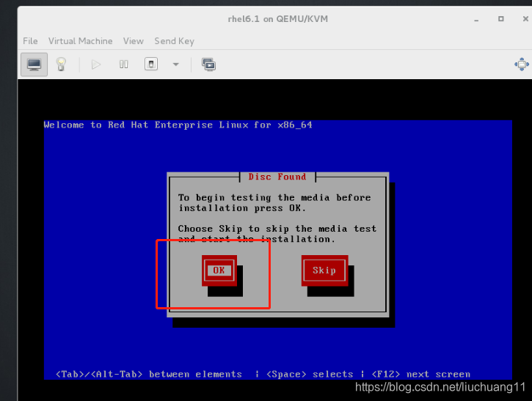This screenshot has width=532, height=401.
Task: Open virtual hardware details lightbulb
Action: tap(61, 65)
